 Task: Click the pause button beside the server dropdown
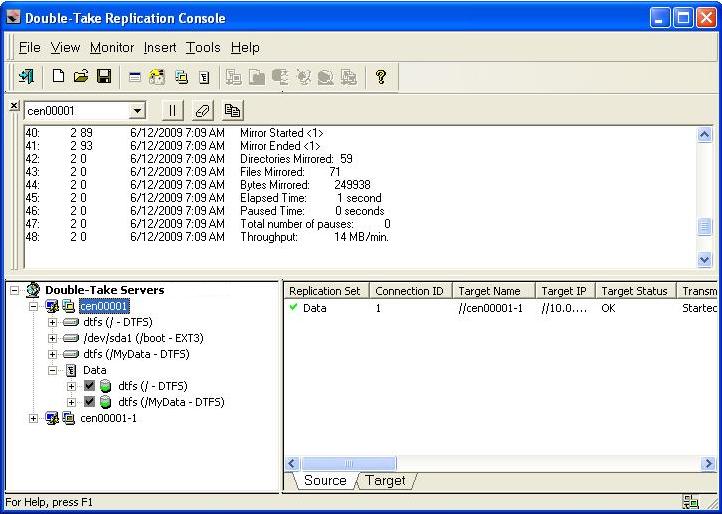tap(172, 111)
